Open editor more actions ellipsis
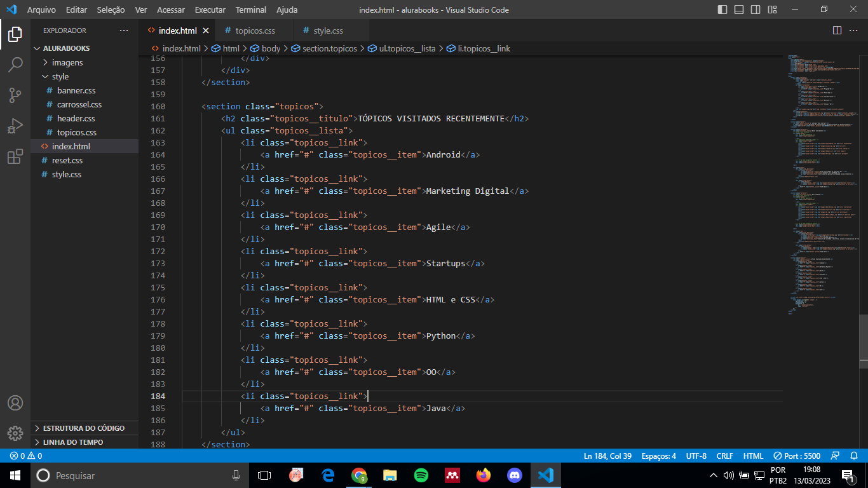Screen dimensions: 868x488 [855, 30]
